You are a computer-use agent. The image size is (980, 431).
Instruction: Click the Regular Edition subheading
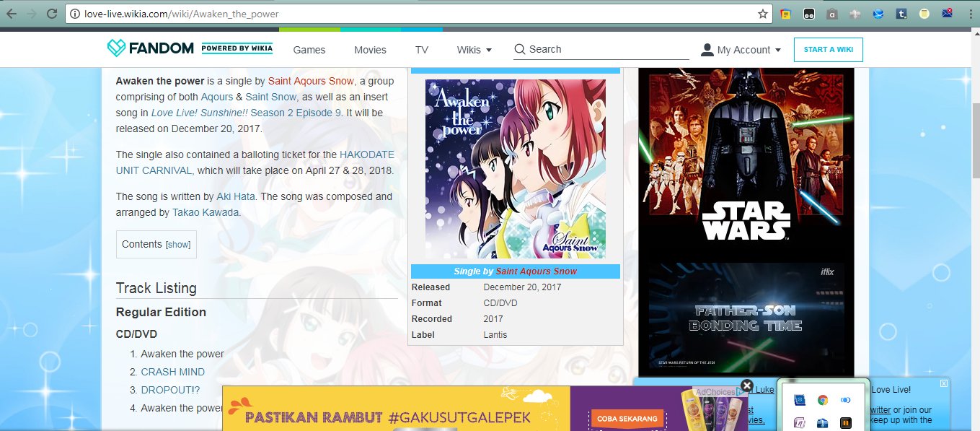pyautogui.click(x=161, y=312)
